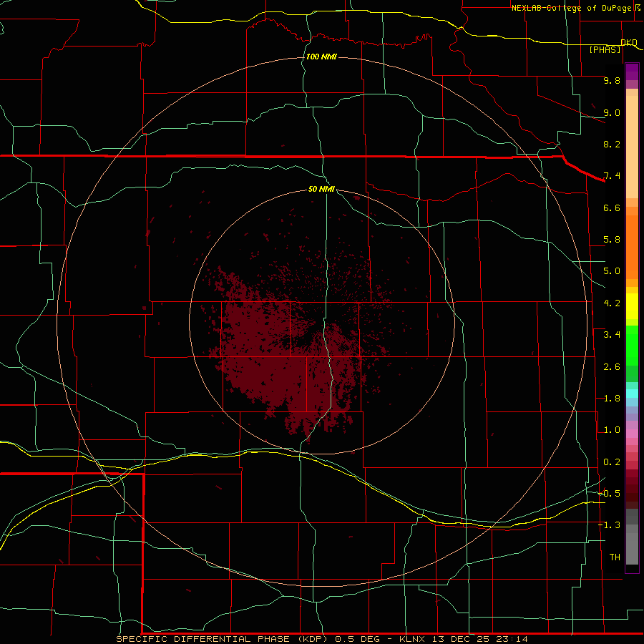644x644 pixels.
Task: Click the "2.6" color scale value
Action: pyautogui.click(x=612, y=367)
